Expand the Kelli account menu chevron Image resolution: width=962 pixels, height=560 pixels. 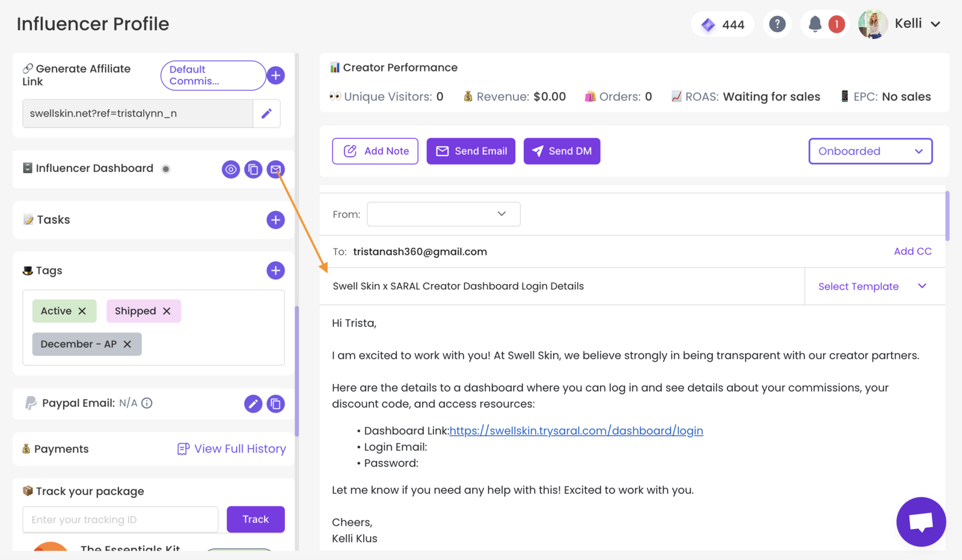(936, 24)
